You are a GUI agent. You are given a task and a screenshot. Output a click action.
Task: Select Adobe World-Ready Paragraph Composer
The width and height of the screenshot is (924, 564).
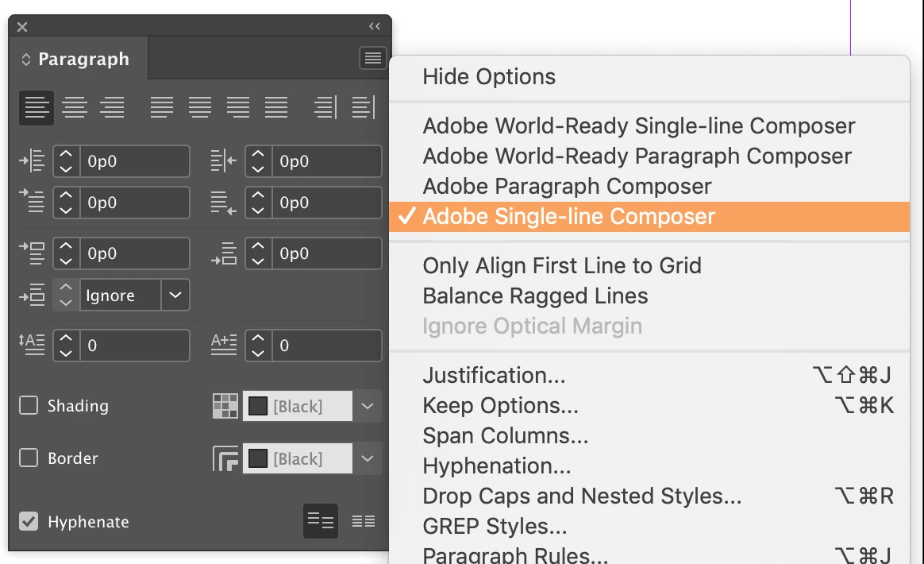[x=649, y=156]
